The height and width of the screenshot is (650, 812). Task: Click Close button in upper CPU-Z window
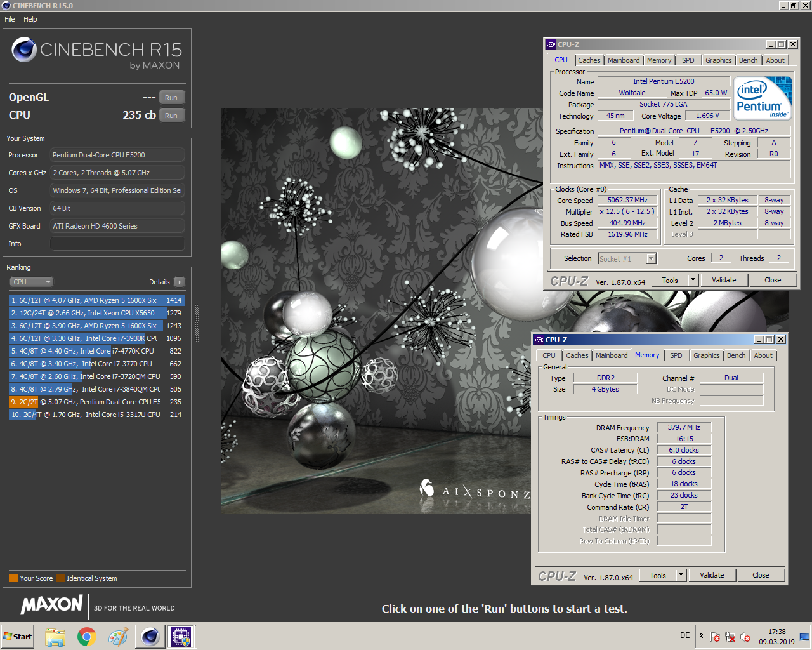773,280
